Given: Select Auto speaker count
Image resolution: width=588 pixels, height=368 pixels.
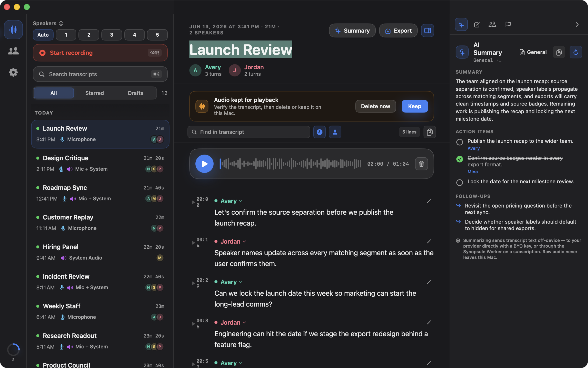Looking at the screenshot, I should pyautogui.click(x=43, y=35).
